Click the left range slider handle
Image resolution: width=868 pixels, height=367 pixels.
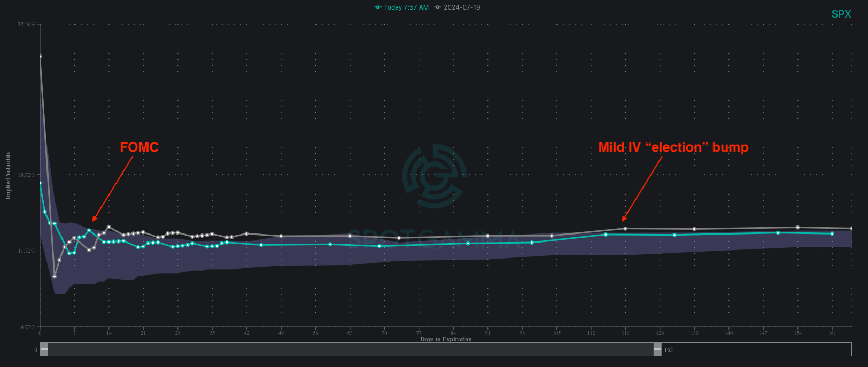coord(44,349)
